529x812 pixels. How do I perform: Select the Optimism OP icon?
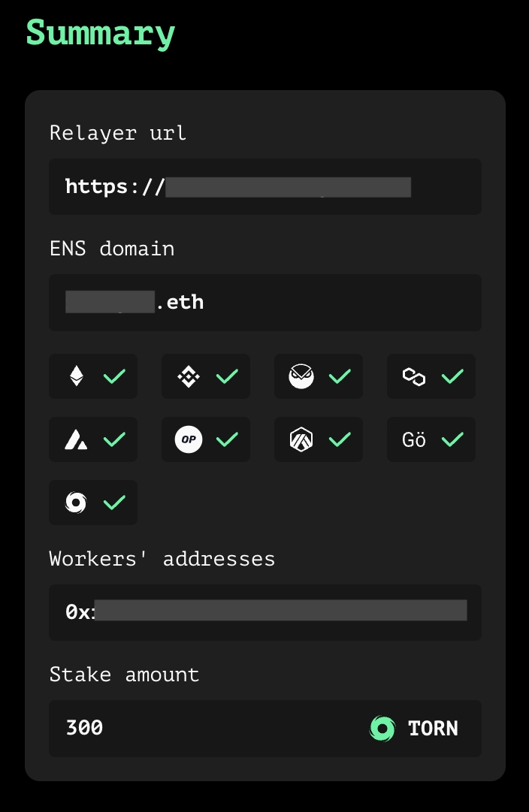point(189,439)
